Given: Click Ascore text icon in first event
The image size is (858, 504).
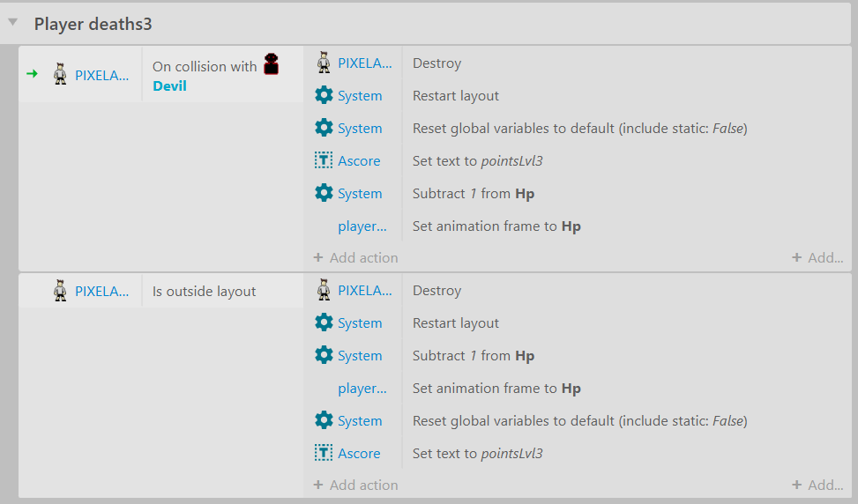Looking at the screenshot, I should pos(324,160).
